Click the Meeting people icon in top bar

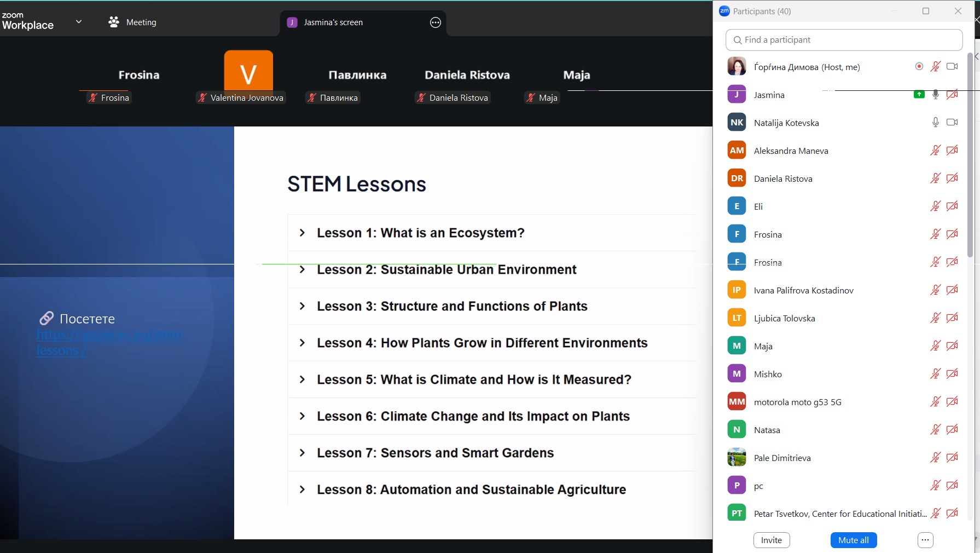click(114, 22)
